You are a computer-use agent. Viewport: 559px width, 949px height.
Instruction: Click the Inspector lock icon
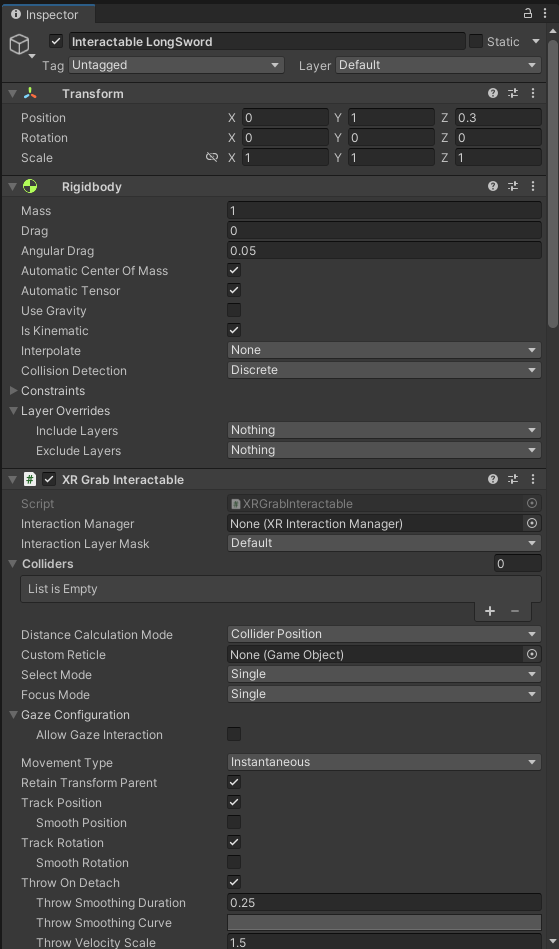(528, 13)
